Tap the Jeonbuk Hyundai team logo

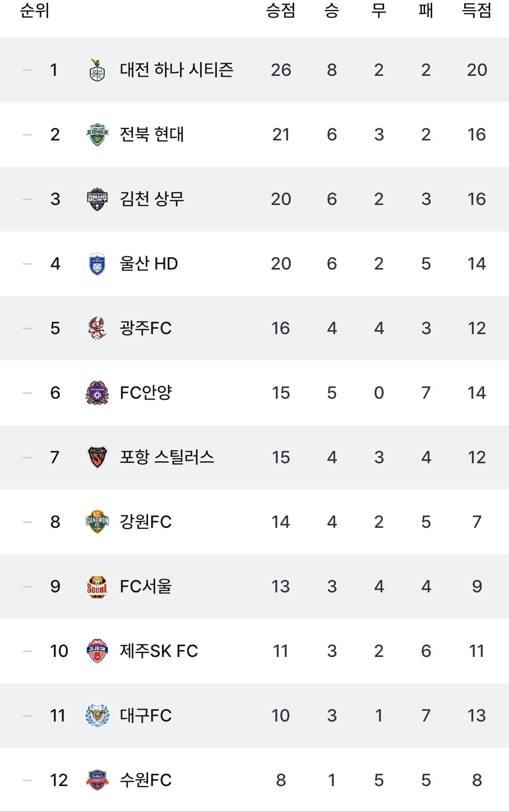pyautogui.click(x=97, y=135)
